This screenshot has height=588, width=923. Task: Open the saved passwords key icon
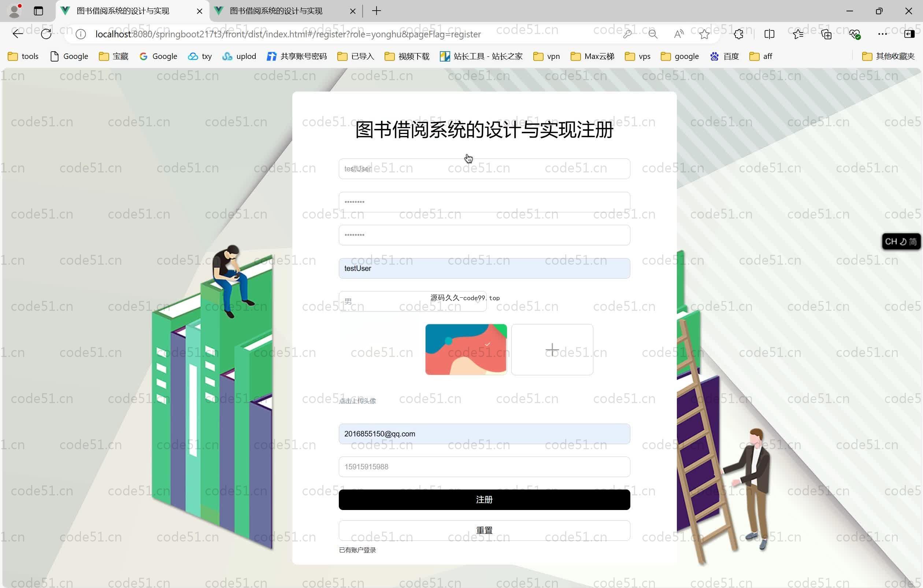click(x=627, y=34)
